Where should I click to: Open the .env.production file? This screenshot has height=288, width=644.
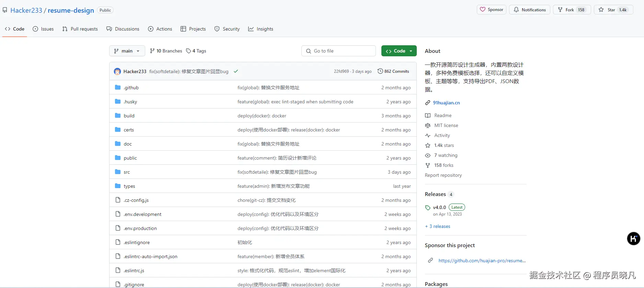pos(140,228)
